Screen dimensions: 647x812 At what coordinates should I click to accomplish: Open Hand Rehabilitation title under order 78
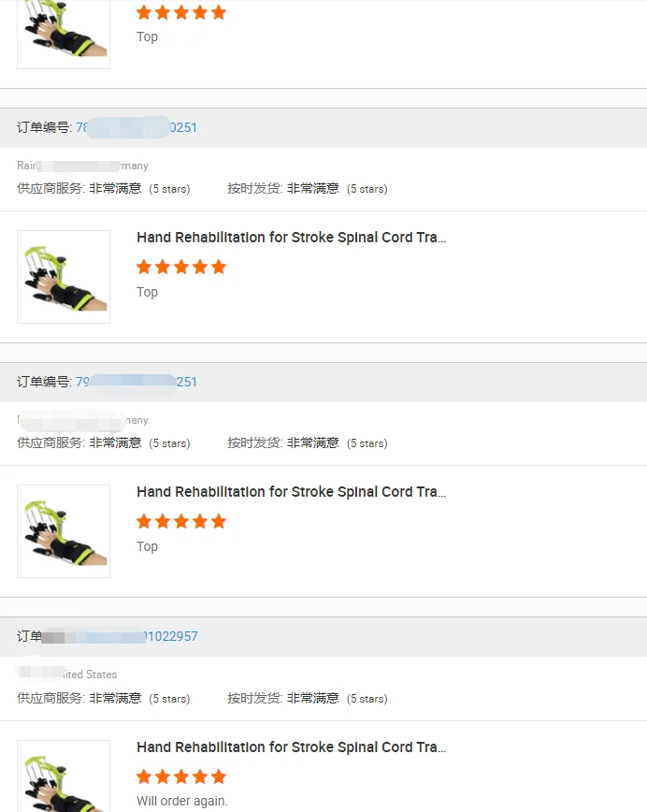point(291,238)
